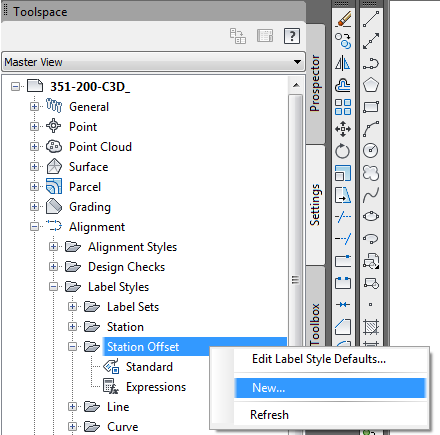Select the Standard label style item
Viewport: 440px width, 435px height.
click(149, 367)
